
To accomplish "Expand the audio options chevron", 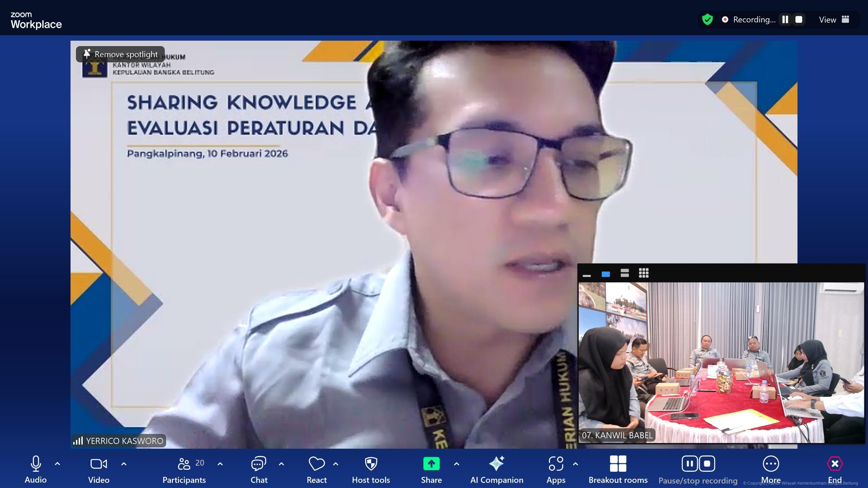I will (57, 464).
